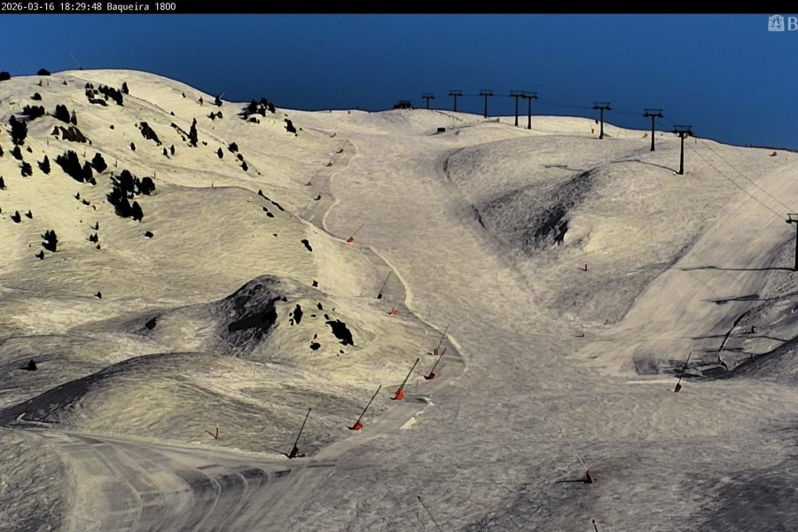
Task: Click the blue sky above the ridge
Action: click(399, 53)
